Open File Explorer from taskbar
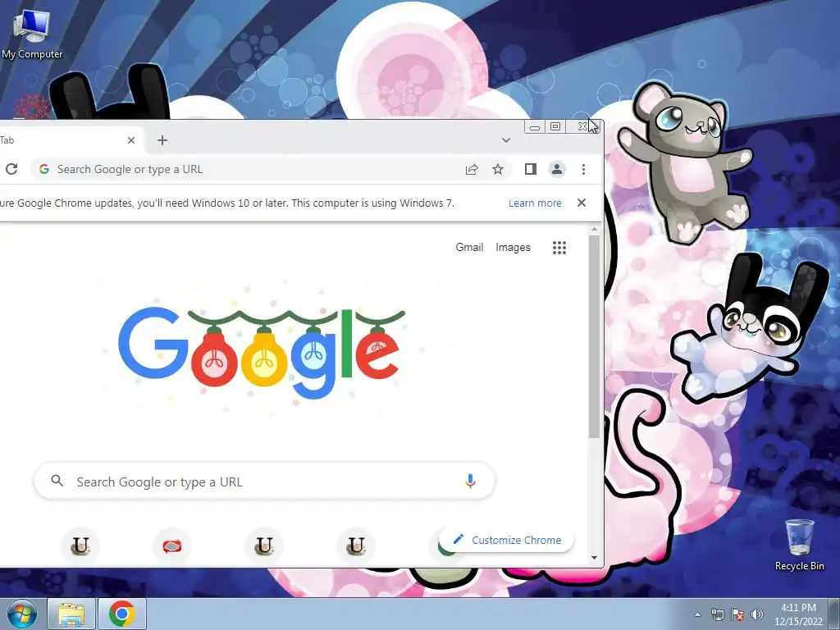The width and height of the screenshot is (840, 630). tap(71, 614)
